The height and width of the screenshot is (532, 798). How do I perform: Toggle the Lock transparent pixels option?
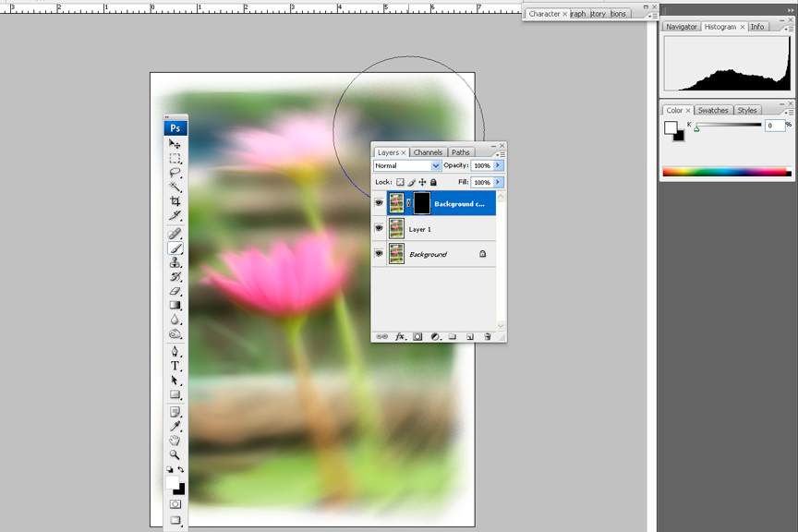[x=400, y=183]
